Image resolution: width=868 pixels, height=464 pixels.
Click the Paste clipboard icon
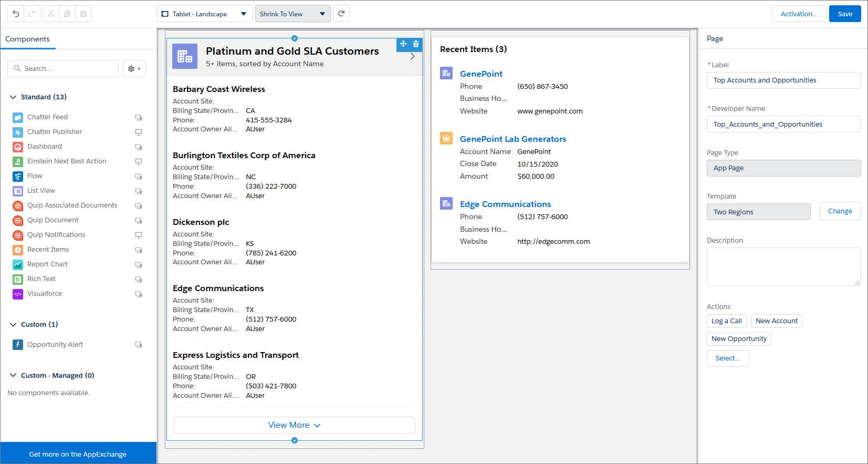[x=83, y=14]
